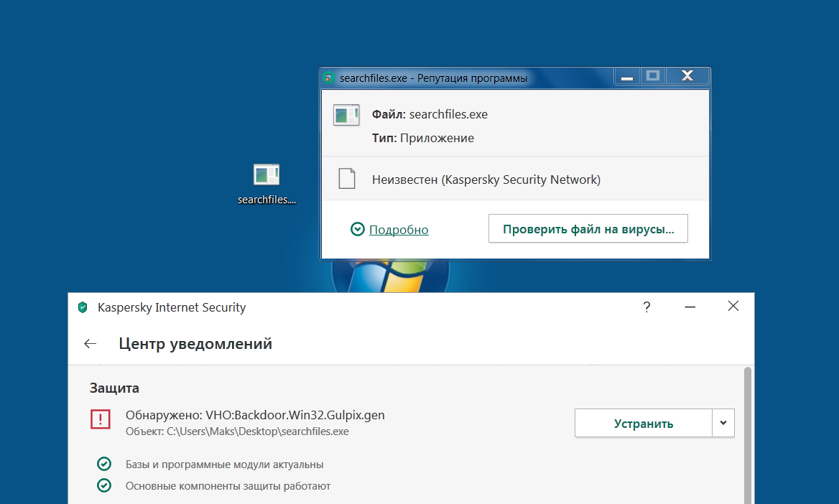
Task: Minimize the searchfiles.exe reputation window
Action: pyautogui.click(x=627, y=77)
